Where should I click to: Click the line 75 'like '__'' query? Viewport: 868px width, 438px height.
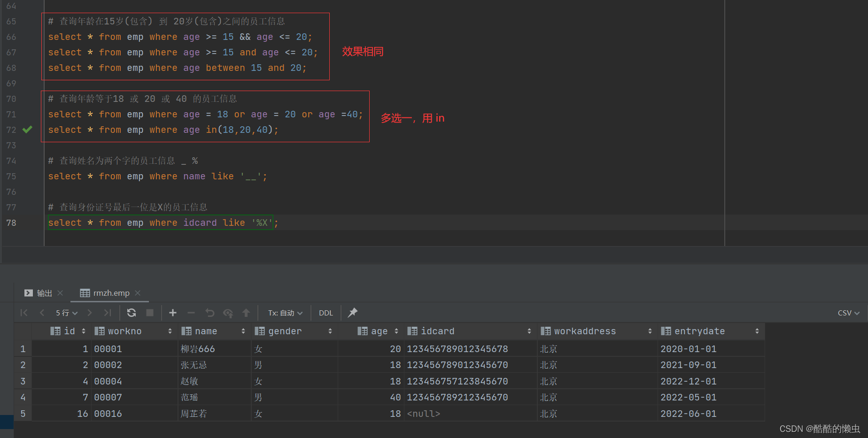click(x=158, y=176)
